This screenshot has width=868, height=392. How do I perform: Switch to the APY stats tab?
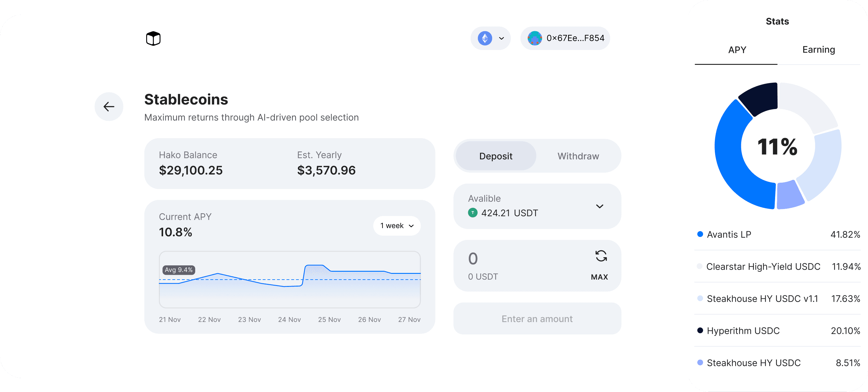coord(737,50)
